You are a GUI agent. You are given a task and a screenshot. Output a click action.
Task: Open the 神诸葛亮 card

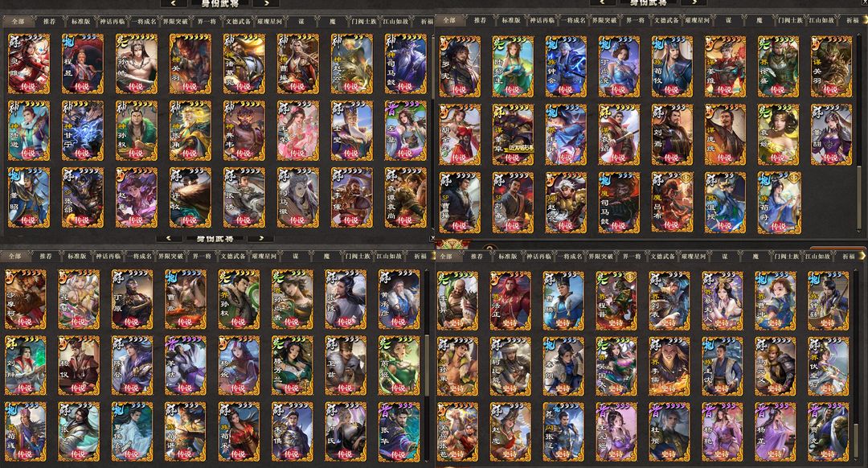(x=244, y=64)
